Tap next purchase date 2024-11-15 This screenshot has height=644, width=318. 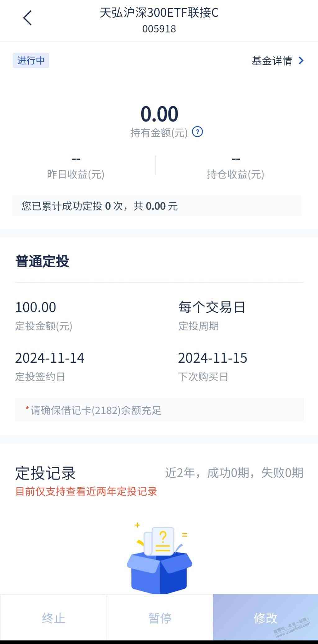click(x=212, y=358)
